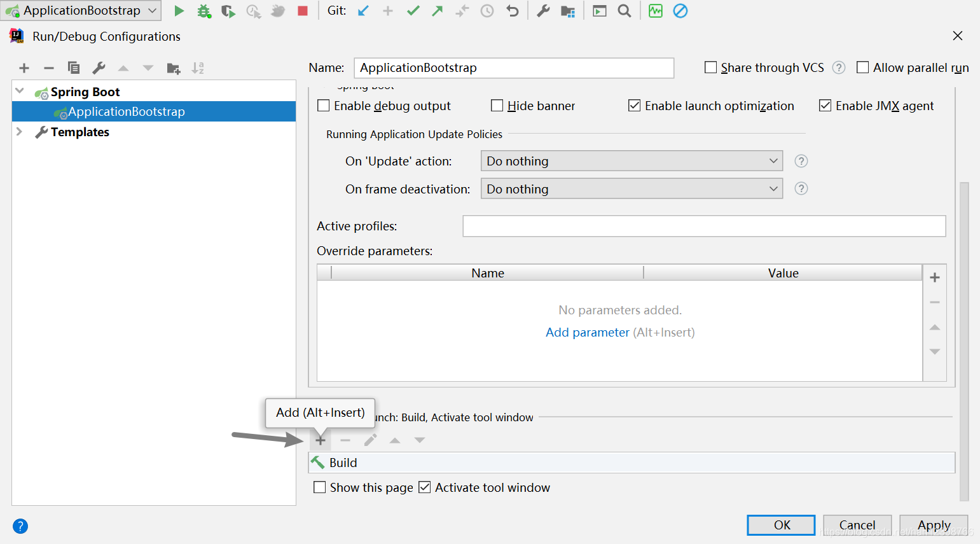Close the Run/Debug Configurations dialog

click(x=958, y=36)
